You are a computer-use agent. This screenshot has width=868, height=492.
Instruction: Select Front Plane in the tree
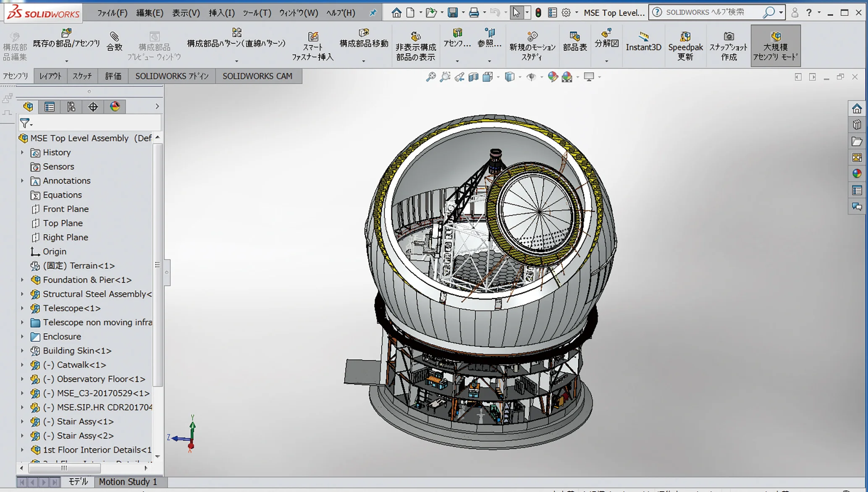66,209
